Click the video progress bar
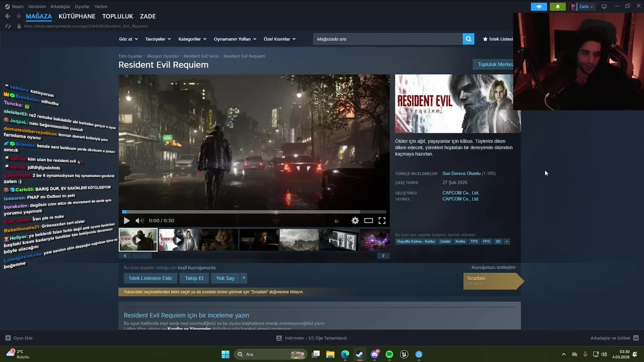 pyautogui.click(x=254, y=212)
